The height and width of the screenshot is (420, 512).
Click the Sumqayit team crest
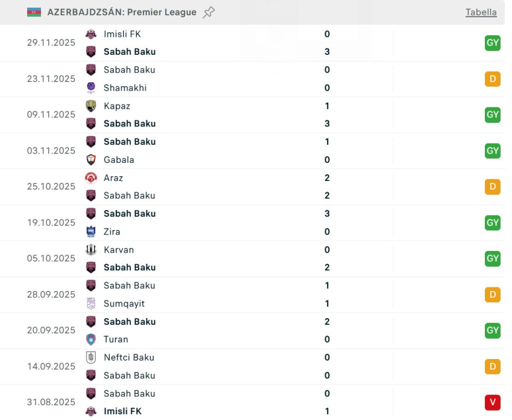pos(91,304)
